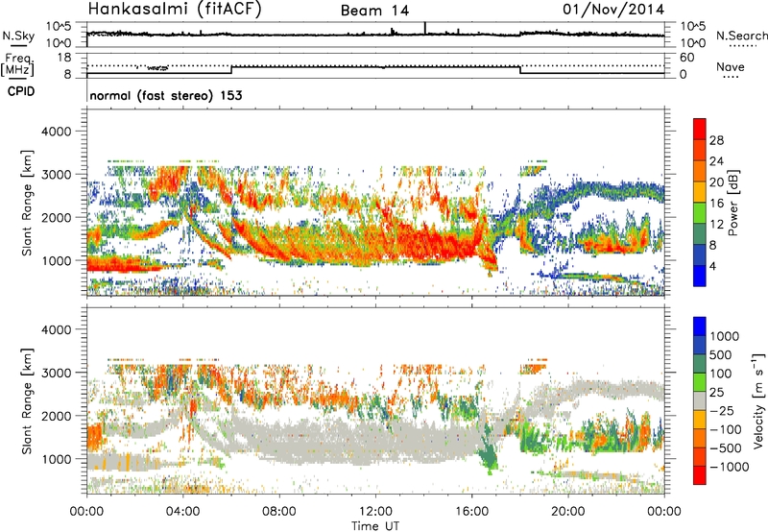This screenshot has height=532, width=768.
Task: Click the Time UT axis label
Action: tap(375, 526)
